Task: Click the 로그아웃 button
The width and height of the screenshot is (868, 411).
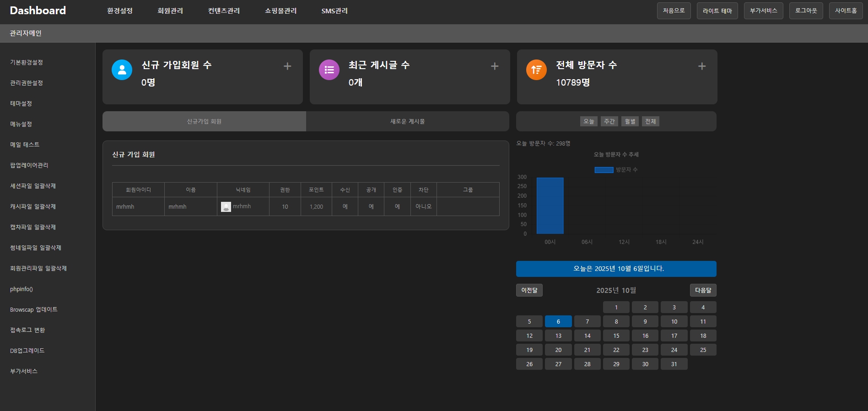Action: (806, 11)
